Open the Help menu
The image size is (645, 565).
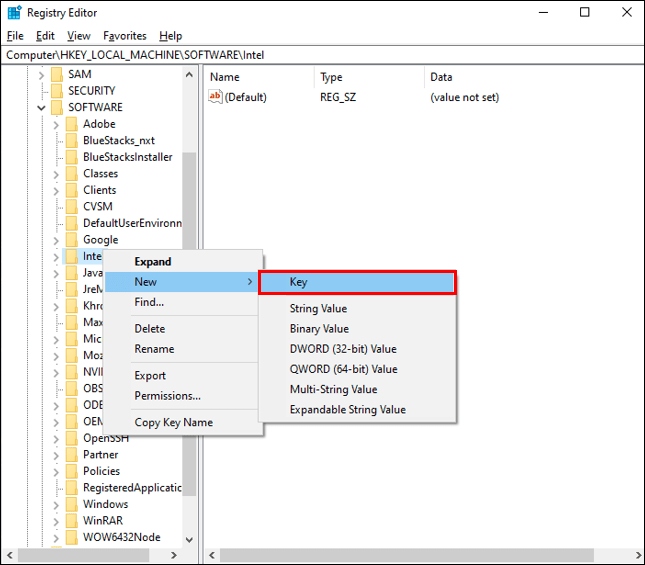point(171,36)
